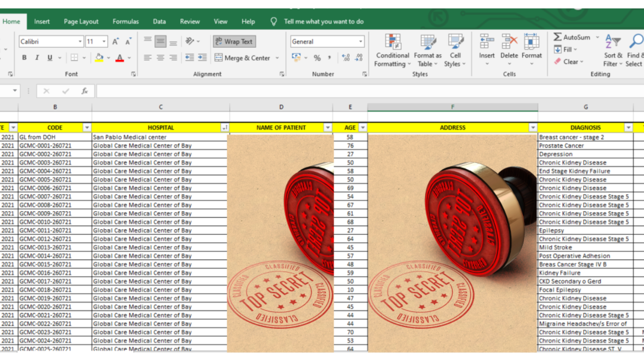Click the Clear button in Editing
Viewport: 644px width, 362px height.
569,62
